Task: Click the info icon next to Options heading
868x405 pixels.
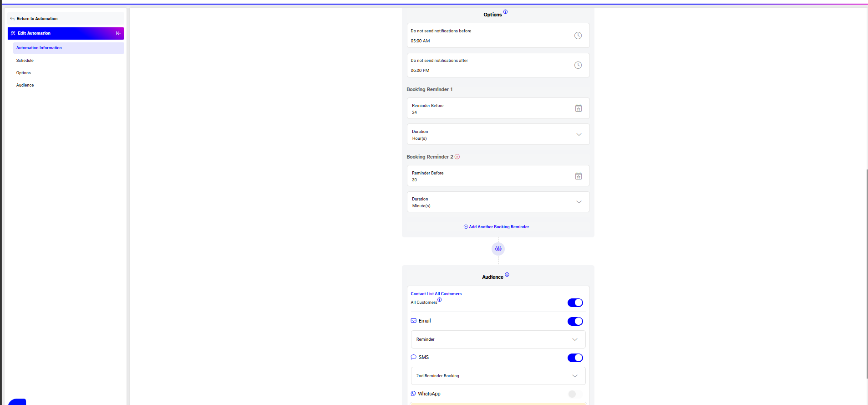Action: 505,12
